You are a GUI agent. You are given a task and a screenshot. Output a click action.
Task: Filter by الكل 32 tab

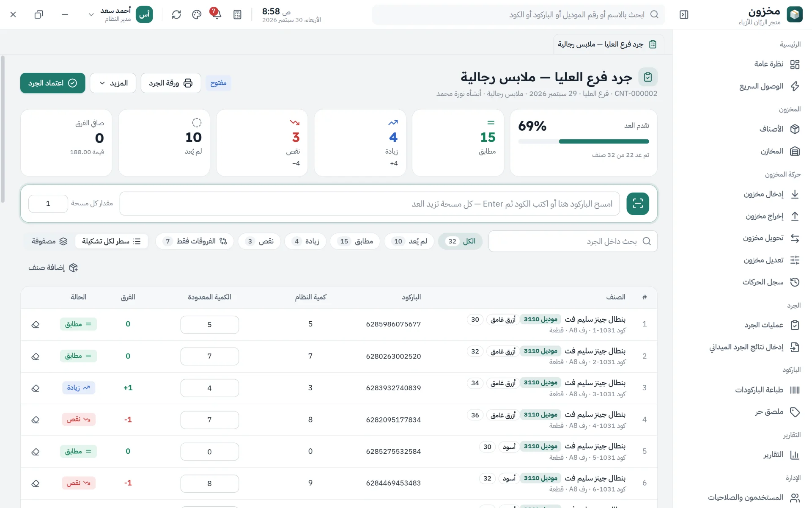460,241
